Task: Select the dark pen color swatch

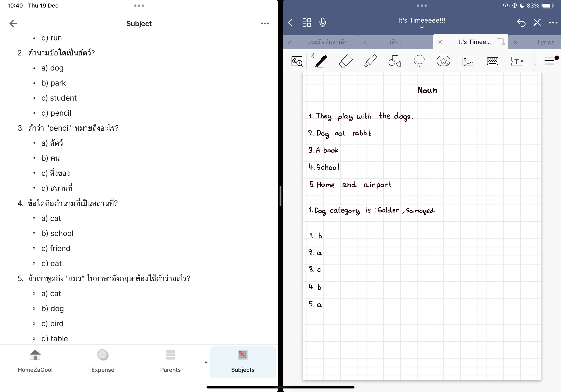Action: [x=556, y=58]
